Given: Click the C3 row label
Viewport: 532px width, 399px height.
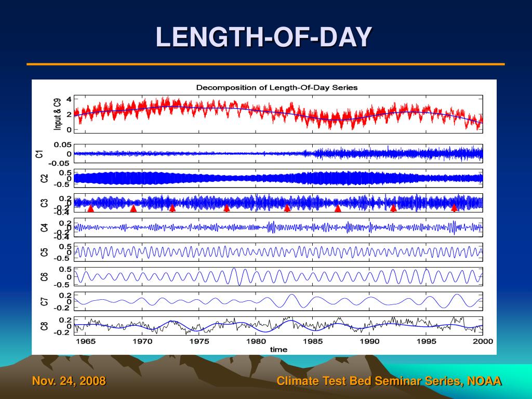Looking at the screenshot, I should tap(44, 203).
